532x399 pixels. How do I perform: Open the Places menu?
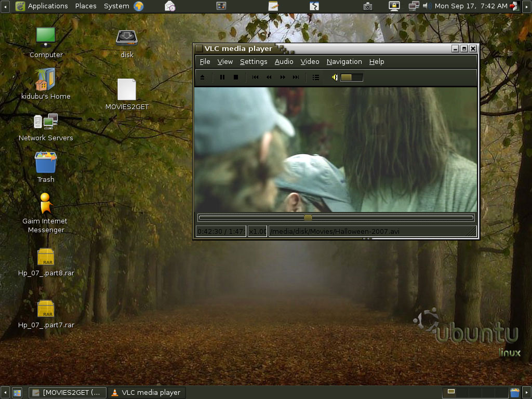86,6
